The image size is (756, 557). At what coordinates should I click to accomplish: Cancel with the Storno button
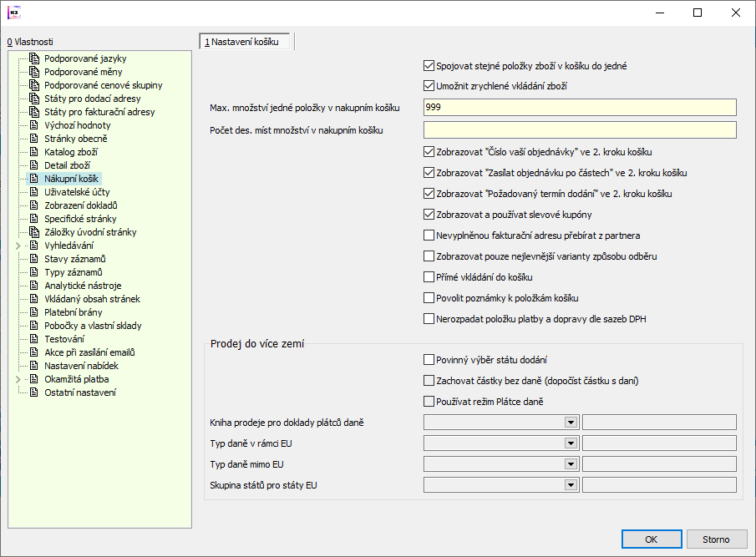point(717,539)
